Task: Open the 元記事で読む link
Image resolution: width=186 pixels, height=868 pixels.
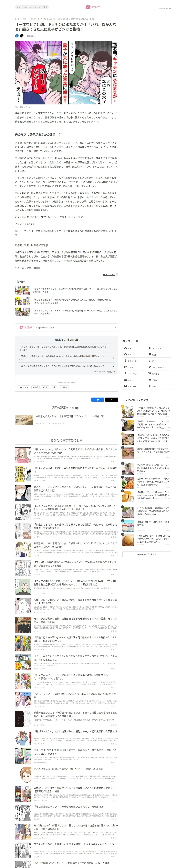Action: 110,275
